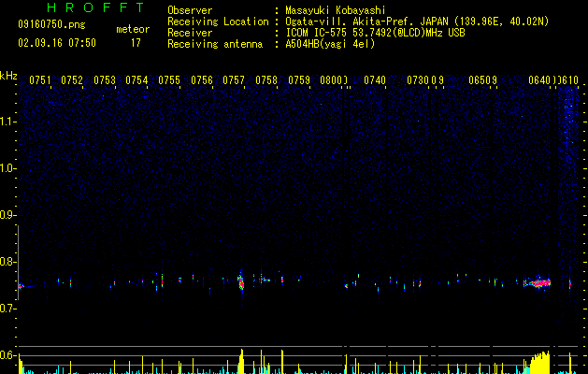Click the 1.0 kHz axis tick label
Image resolution: width=588 pixels, height=374 pixels.
click(7, 168)
